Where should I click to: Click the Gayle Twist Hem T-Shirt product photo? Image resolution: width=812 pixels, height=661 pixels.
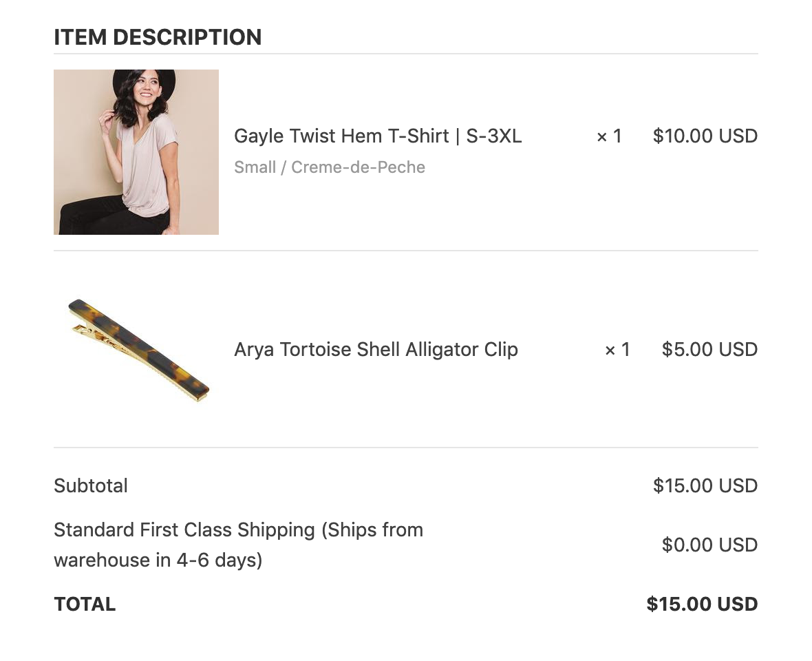tap(136, 151)
